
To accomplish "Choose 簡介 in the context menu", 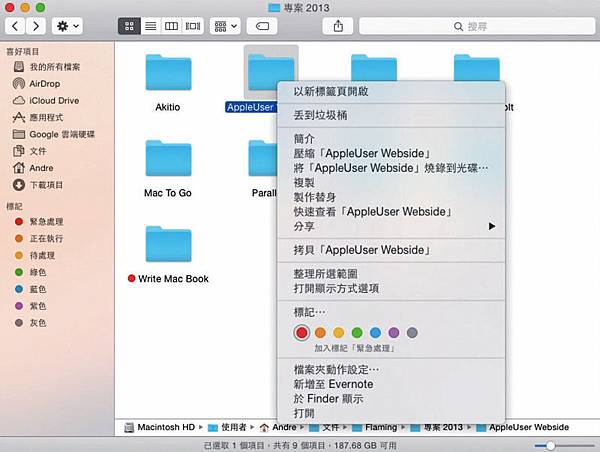I will 391,139.
